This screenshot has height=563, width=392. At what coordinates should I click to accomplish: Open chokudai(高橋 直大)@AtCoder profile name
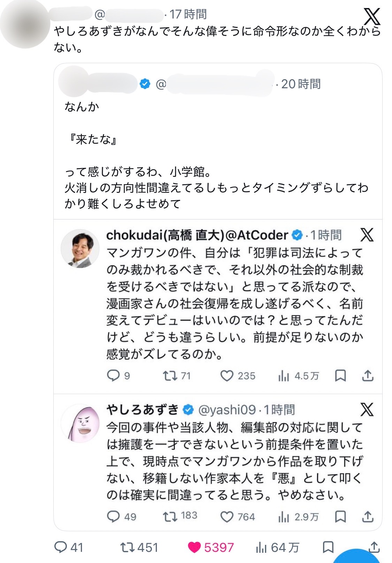197,235
